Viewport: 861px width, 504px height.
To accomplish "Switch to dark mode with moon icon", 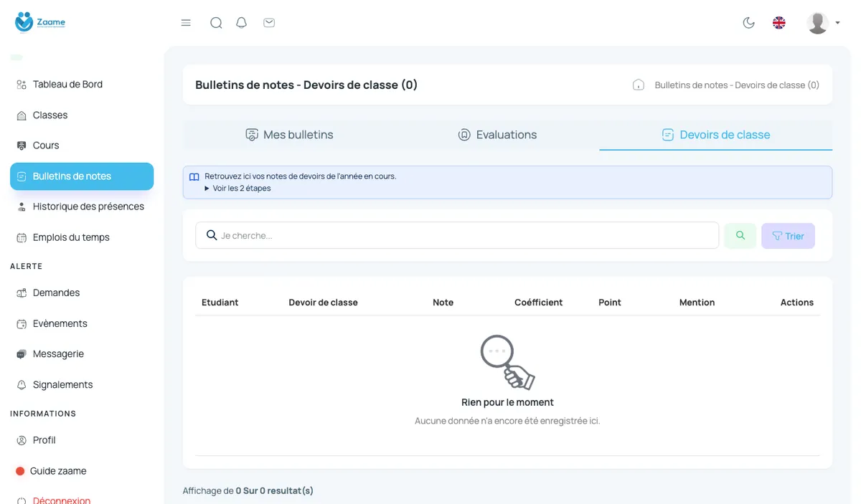I will click(x=749, y=23).
